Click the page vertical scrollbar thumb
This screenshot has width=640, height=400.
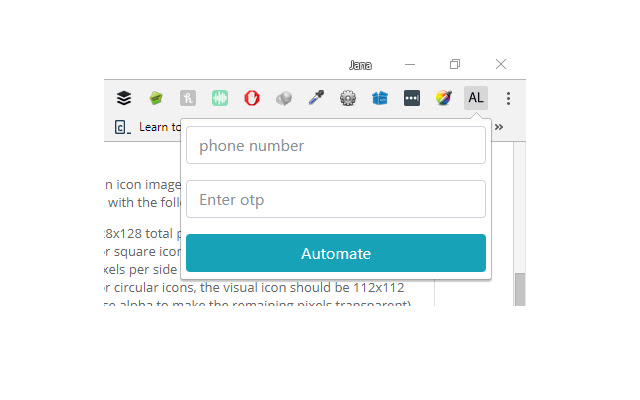pyautogui.click(x=520, y=289)
